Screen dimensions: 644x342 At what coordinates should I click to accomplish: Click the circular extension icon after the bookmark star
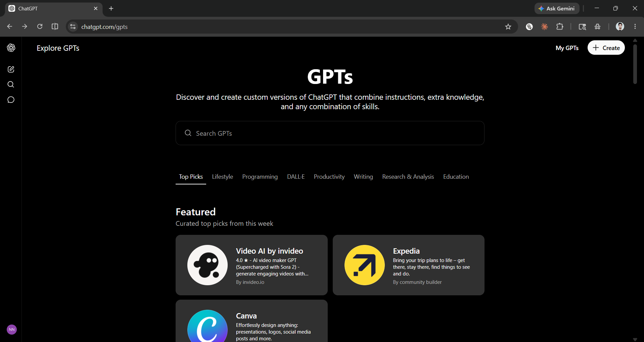coord(530,27)
